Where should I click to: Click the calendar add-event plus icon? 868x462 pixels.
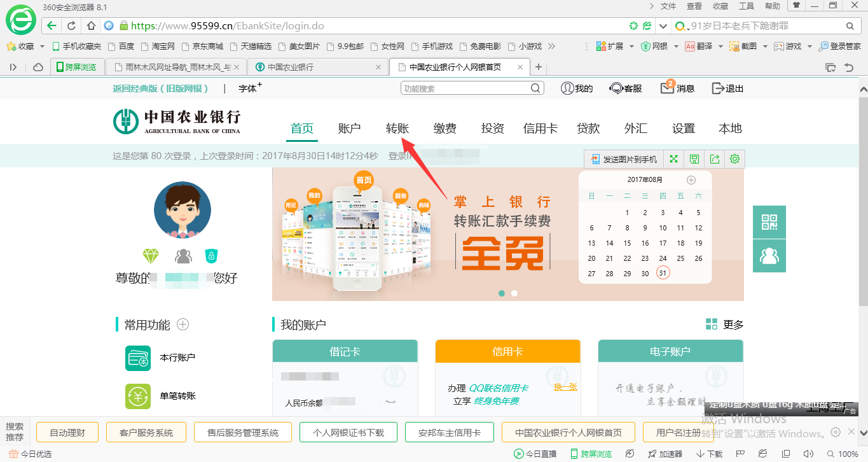click(691, 180)
